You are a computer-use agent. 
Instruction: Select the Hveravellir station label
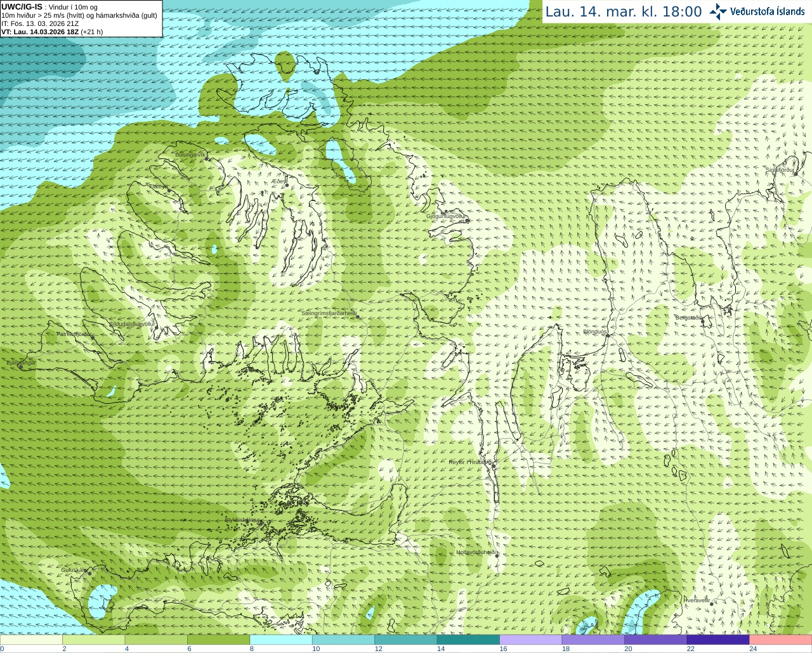coord(697,600)
